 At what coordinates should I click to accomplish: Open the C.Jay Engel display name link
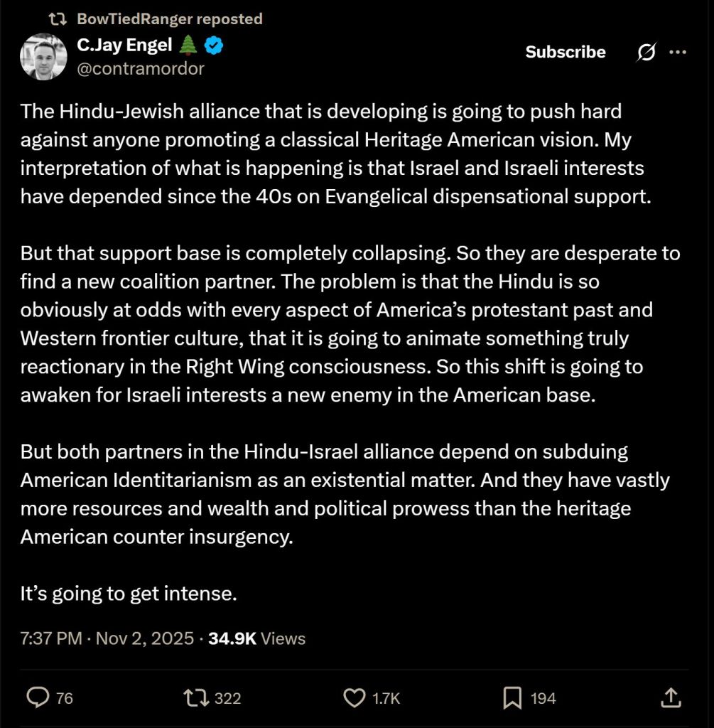[x=124, y=45]
